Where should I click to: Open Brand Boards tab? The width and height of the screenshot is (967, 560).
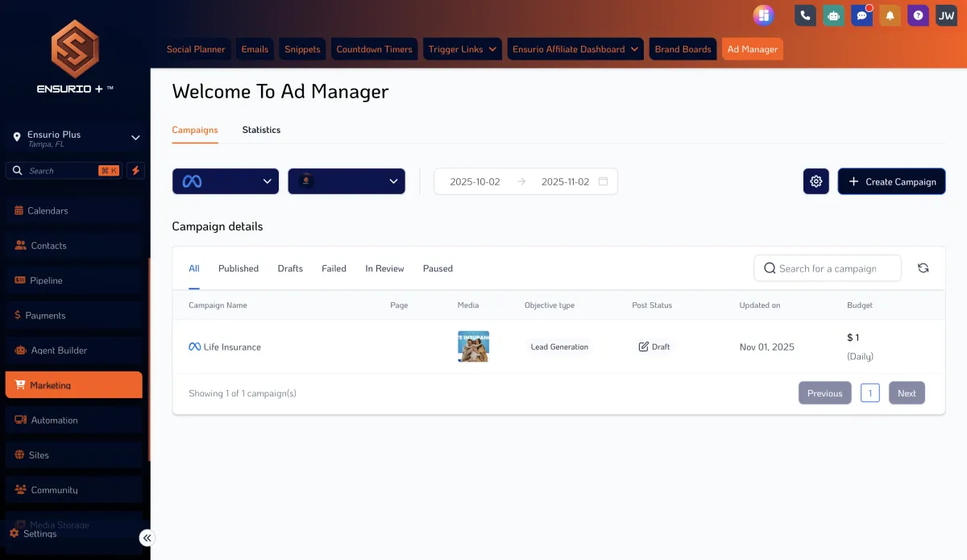(x=683, y=49)
